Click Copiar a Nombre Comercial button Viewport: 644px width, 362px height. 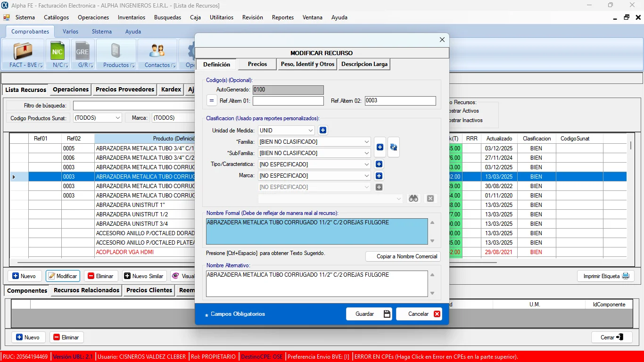(403, 256)
